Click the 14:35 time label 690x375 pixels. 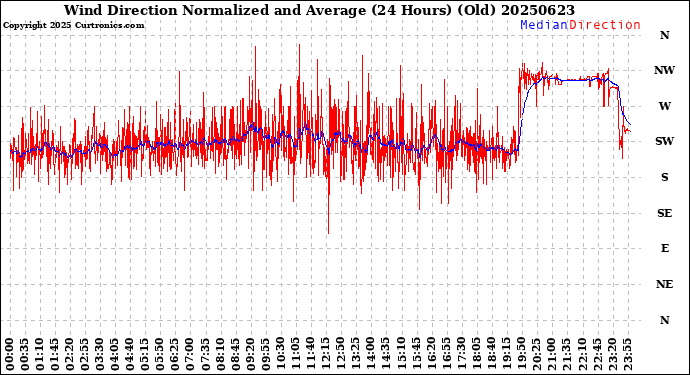click(x=386, y=354)
